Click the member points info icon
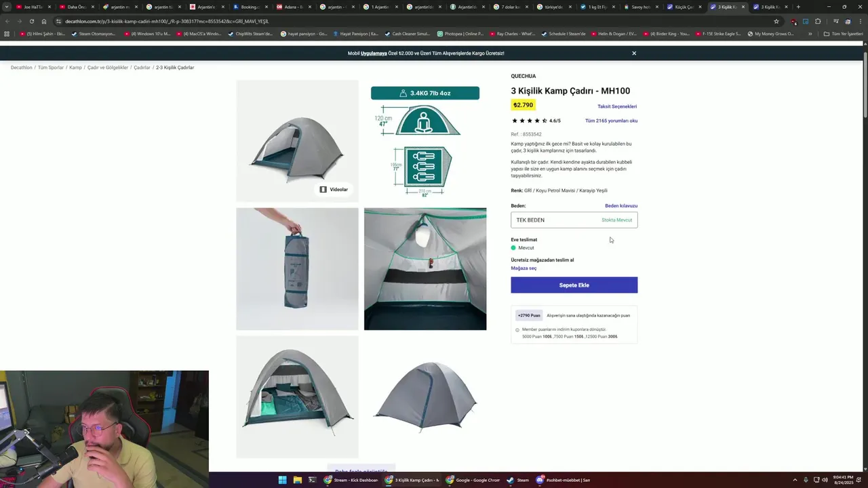Image resolution: width=868 pixels, height=488 pixels. coord(517,330)
